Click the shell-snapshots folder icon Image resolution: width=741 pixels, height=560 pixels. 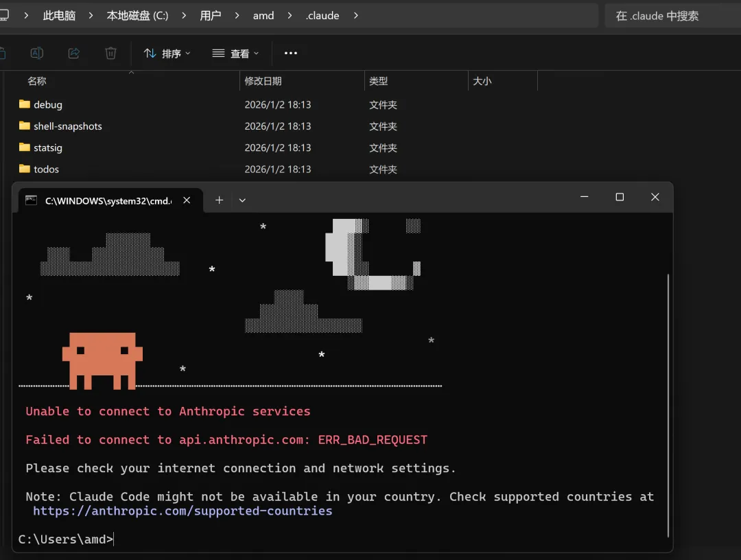25,126
